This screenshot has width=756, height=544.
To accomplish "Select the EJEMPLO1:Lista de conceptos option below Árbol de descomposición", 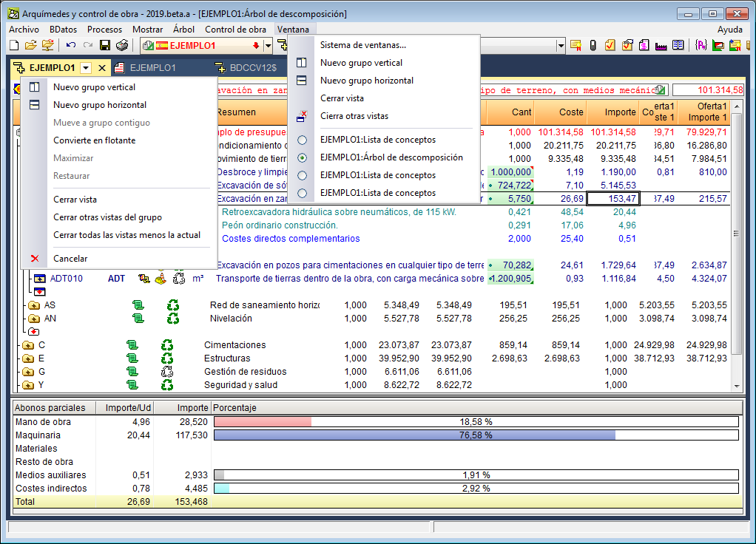I will pos(303,175).
